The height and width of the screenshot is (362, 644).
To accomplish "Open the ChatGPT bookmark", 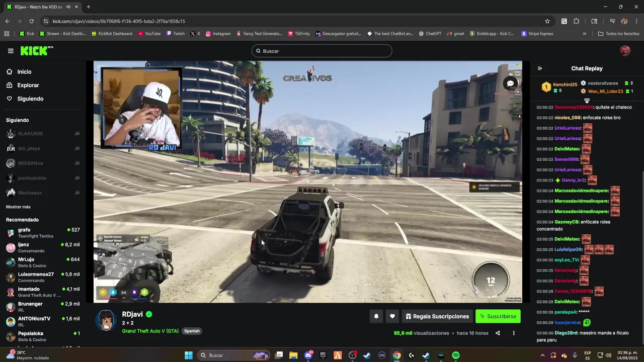I will pyautogui.click(x=430, y=34).
